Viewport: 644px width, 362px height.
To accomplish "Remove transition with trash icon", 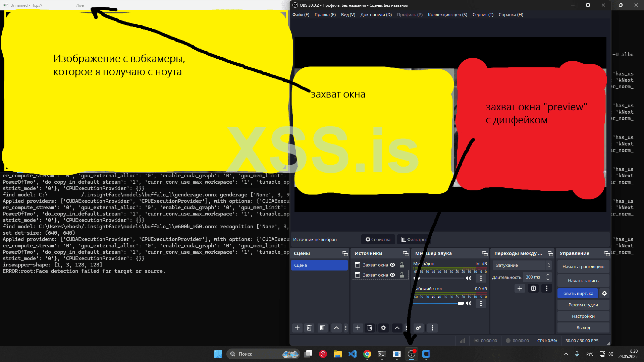I will 533,288.
